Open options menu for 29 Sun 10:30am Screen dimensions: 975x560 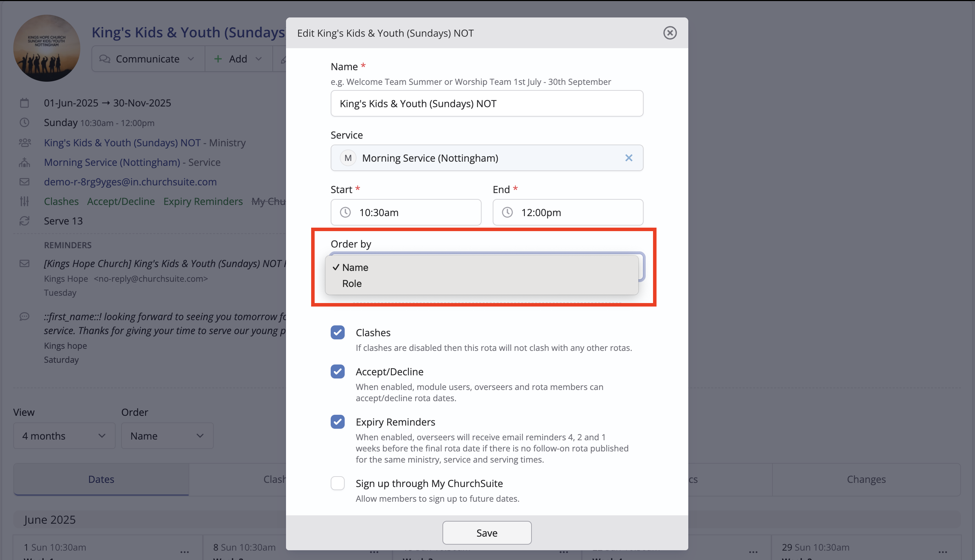point(943,552)
